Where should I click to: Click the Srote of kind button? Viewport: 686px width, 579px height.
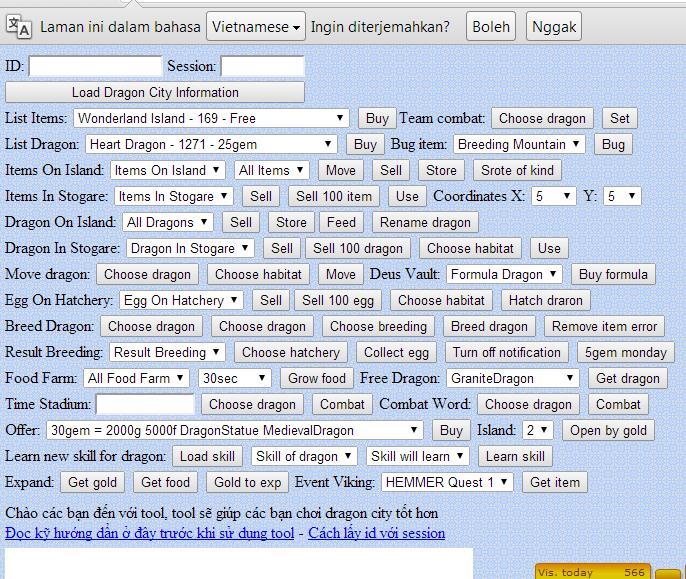[x=517, y=170]
